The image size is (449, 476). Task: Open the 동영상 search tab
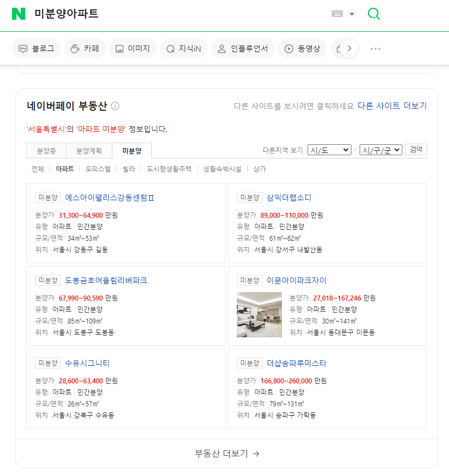click(x=302, y=49)
